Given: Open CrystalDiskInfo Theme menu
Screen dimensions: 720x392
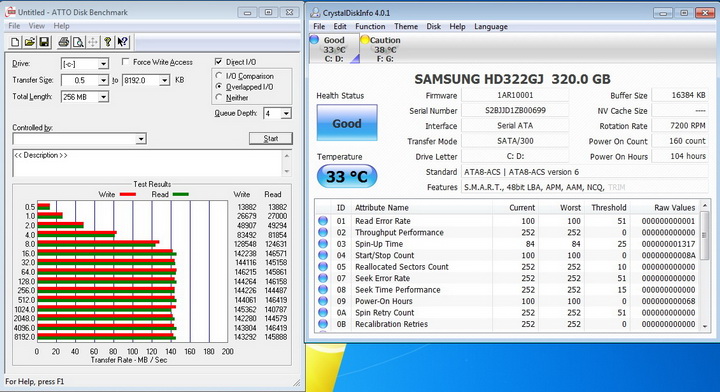Looking at the screenshot, I should pos(406,27).
